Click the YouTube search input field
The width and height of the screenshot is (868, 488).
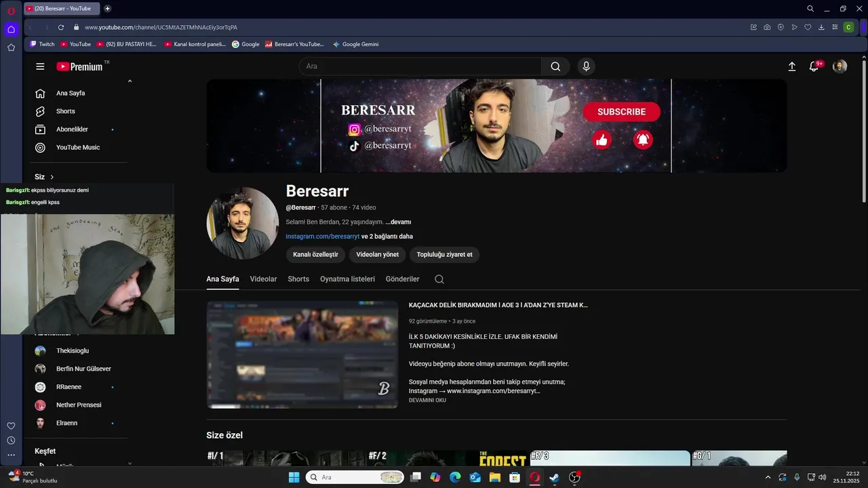tap(420, 66)
